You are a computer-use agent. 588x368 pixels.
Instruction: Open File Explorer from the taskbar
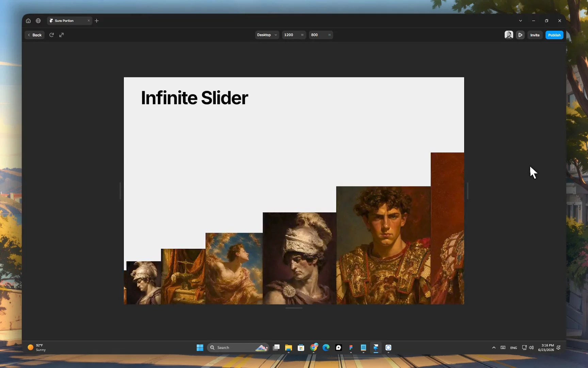[289, 348]
